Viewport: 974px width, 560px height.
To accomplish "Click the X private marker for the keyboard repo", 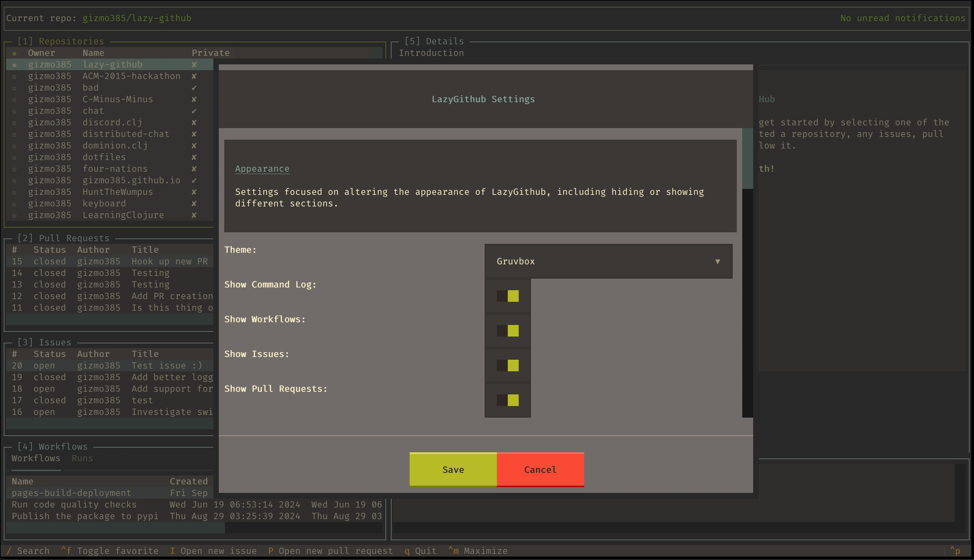I will 194,203.
